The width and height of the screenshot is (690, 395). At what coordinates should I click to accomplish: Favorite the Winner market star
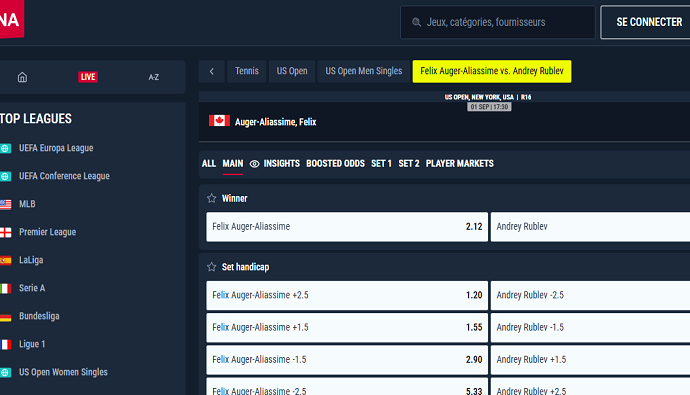212,198
